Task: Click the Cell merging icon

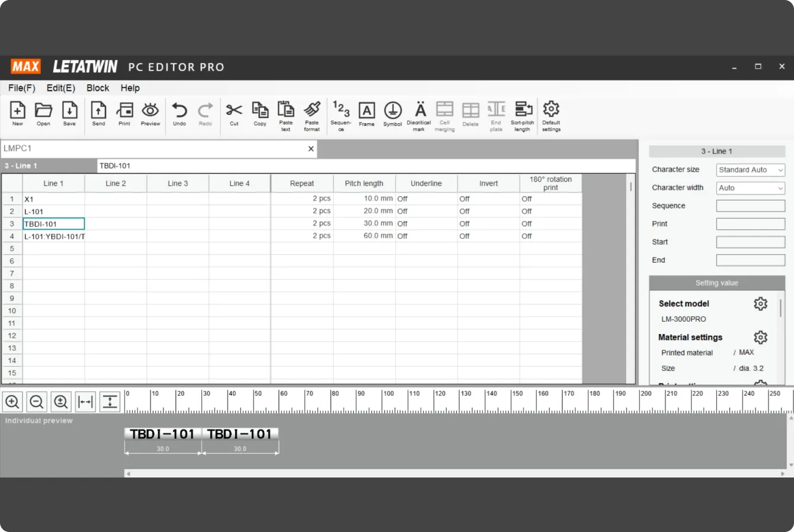Action: tap(444, 116)
